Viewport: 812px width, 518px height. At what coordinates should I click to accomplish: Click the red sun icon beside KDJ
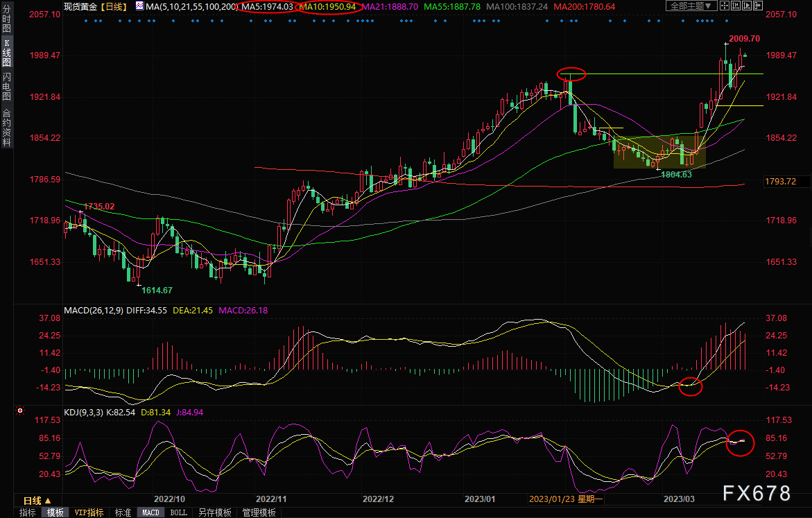pos(20,411)
